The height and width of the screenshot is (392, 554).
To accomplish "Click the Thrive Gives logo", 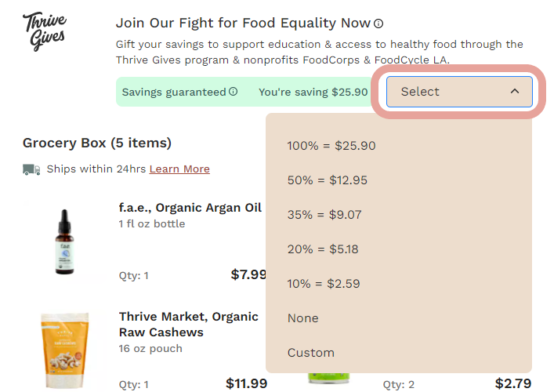I will pos(45,30).
